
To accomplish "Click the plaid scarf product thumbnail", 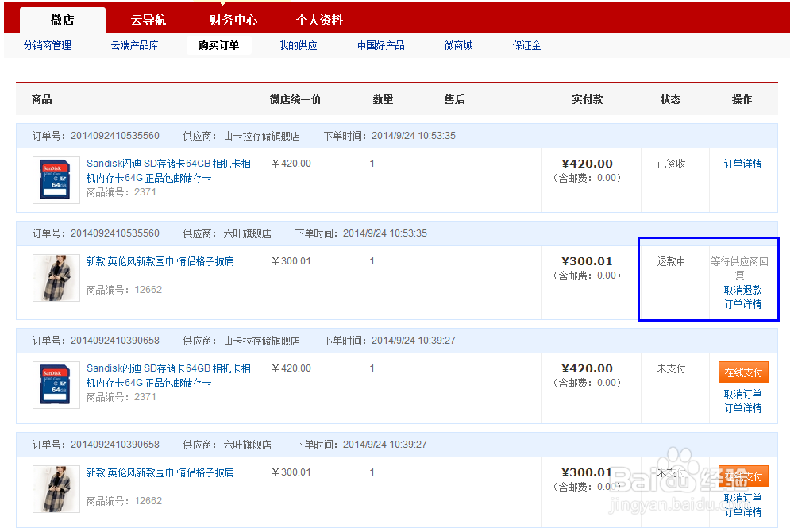I will pos(56,277).
